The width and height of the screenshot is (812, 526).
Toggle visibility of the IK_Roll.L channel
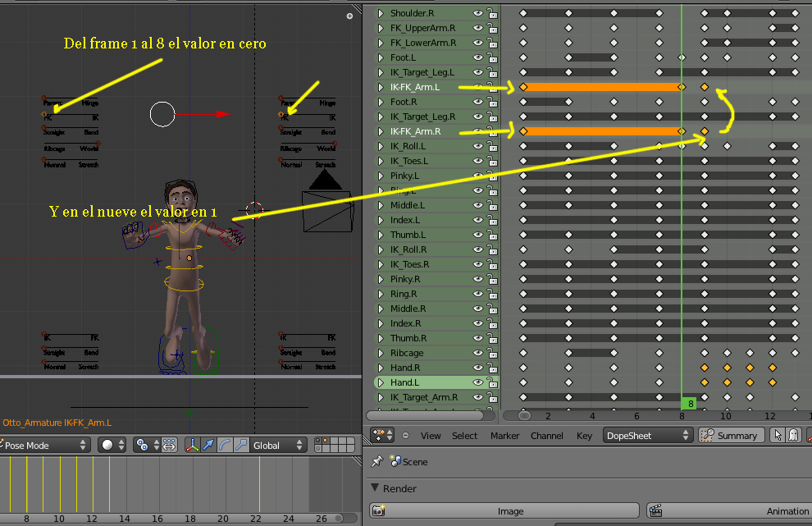coord(478,146)
